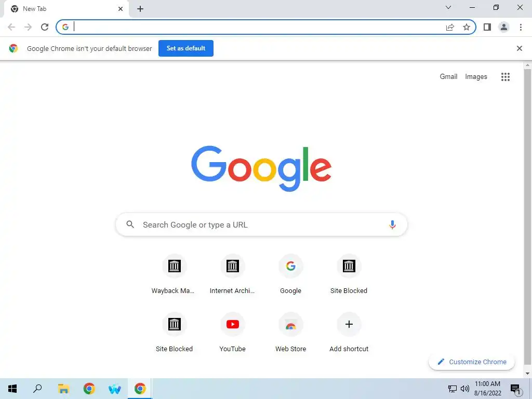Open the Wayback Machine shortcut

click(174, 274)
